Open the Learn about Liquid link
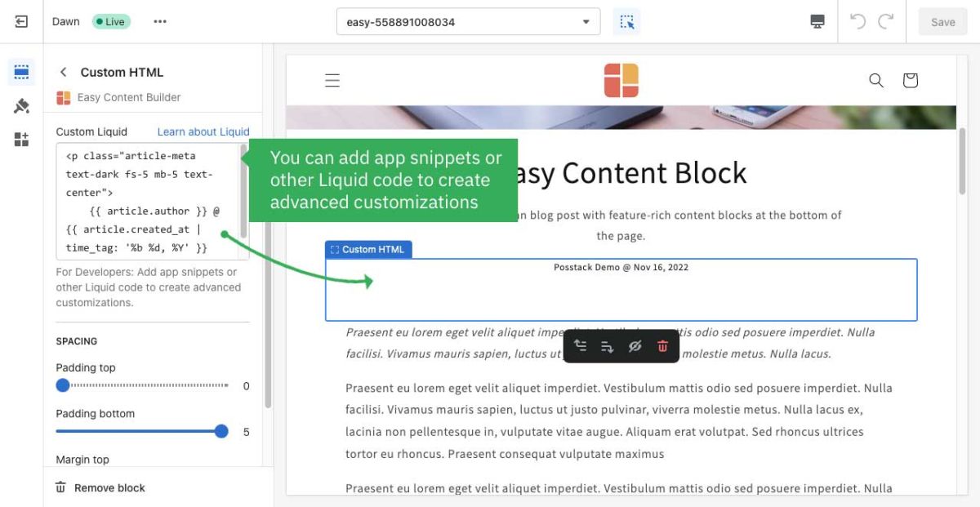 (203, 131)
